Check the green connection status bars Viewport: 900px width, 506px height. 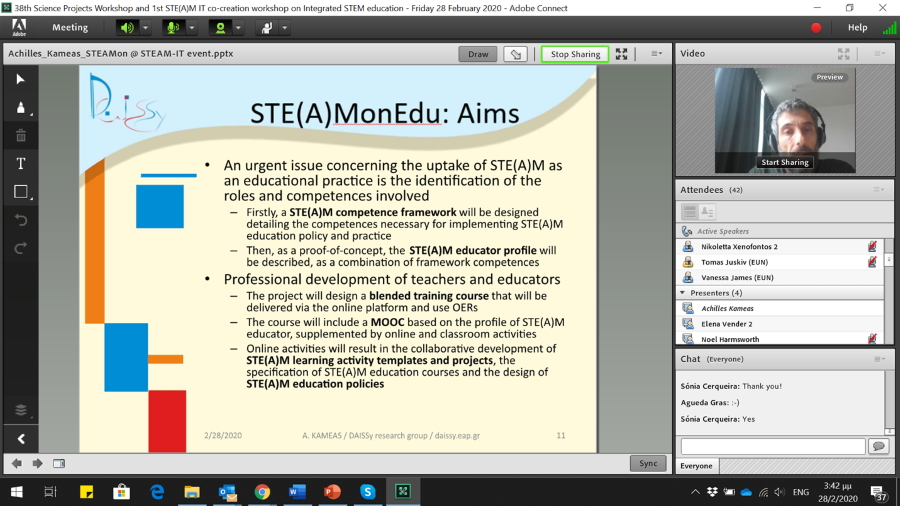point(889,28)
